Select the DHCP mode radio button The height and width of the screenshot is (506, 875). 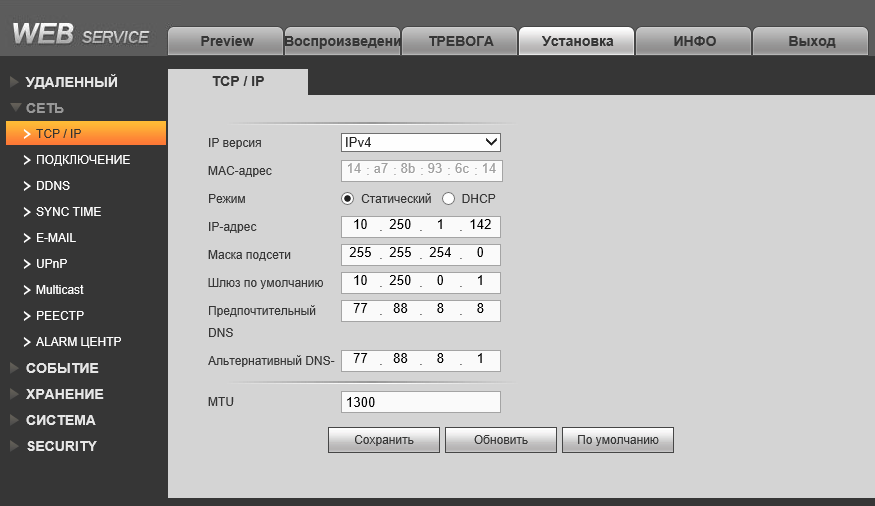point(448,199)
